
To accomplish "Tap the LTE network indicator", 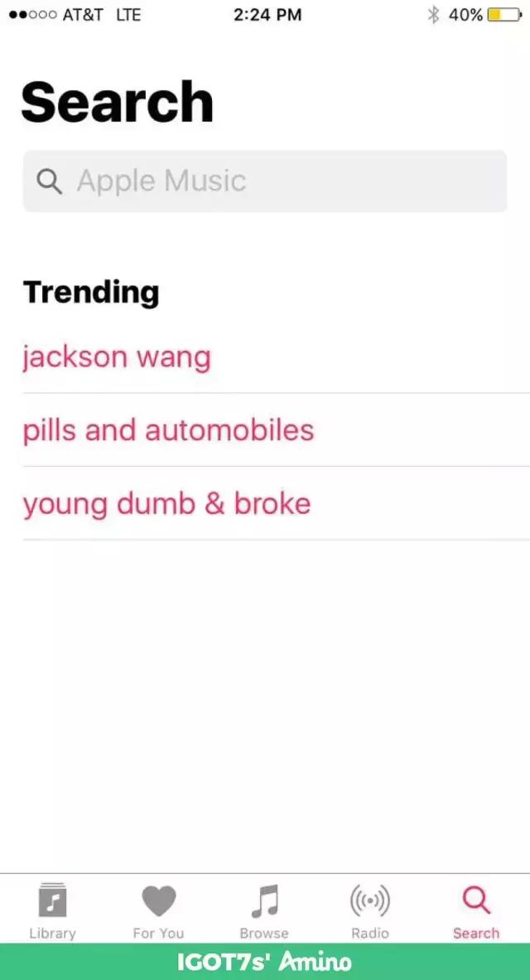I will click(x=128, y=15).
